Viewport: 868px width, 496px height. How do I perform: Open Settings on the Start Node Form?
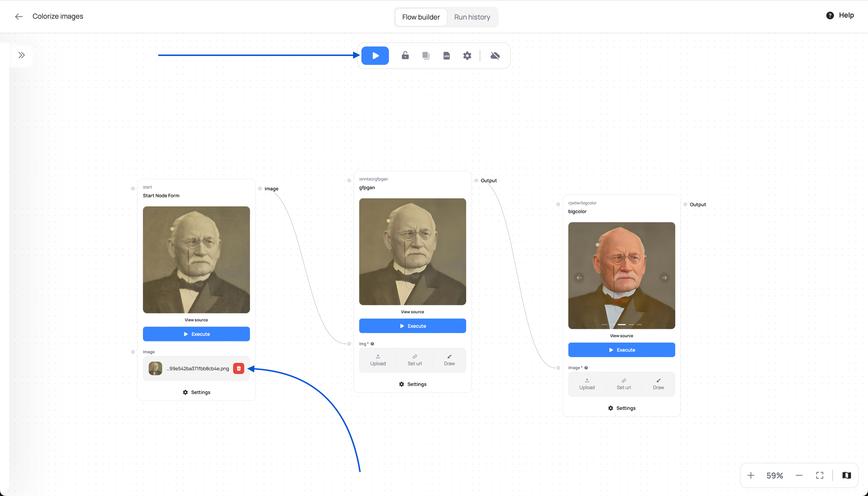[196, 392]
